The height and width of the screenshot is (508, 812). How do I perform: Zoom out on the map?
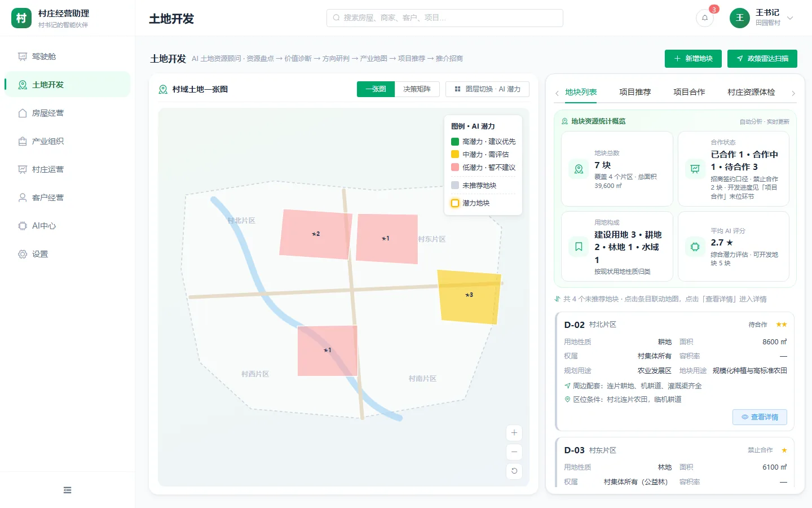(514, 452)
